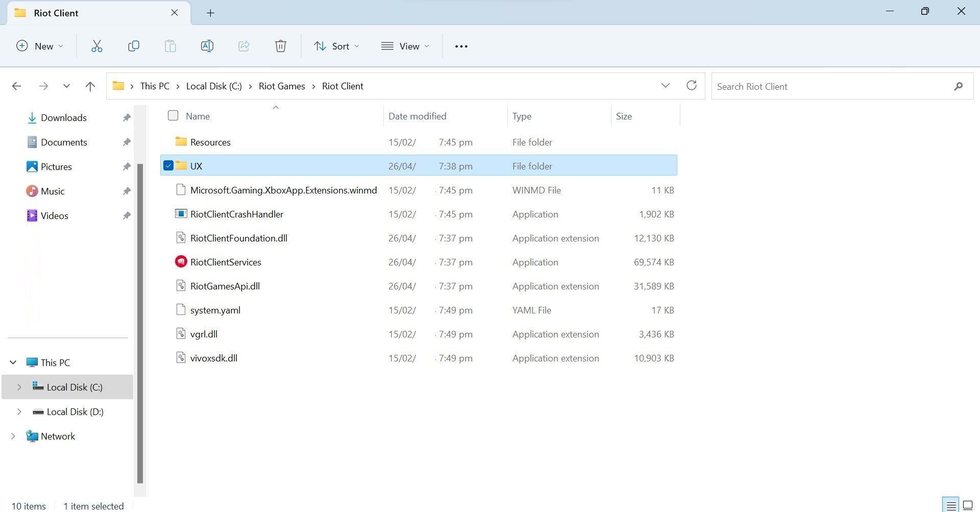
Task: Toggle the select-all checkbox in header
Action: [173, 116]
